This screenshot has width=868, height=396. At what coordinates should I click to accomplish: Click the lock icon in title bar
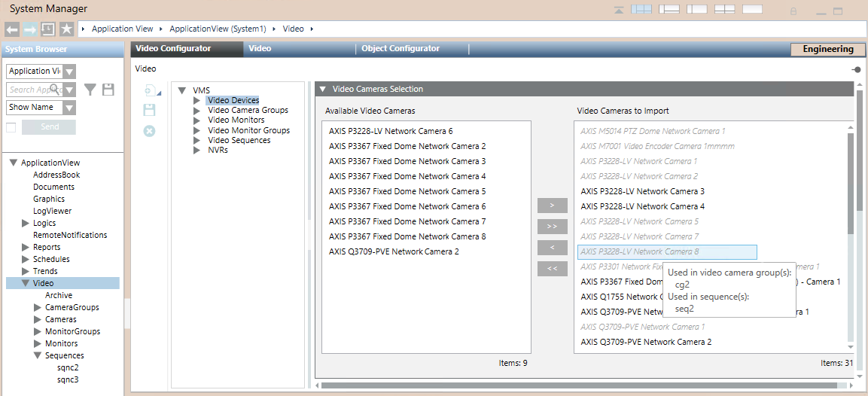(793, 11)
